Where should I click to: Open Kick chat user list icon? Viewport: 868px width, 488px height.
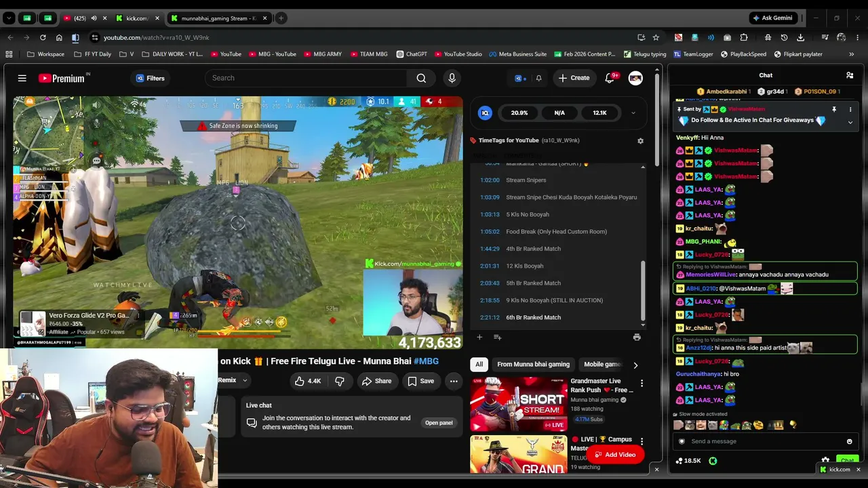point(850,75)
